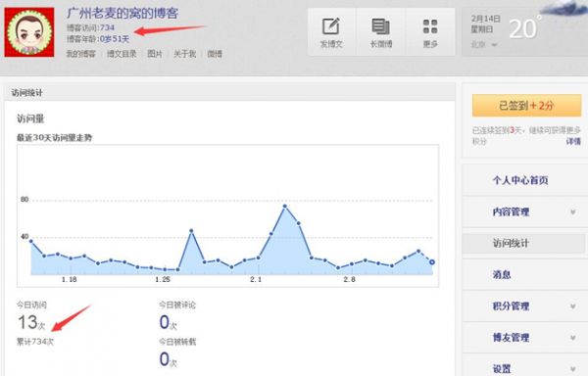Click the cloud weather icon

pos(563,8)
